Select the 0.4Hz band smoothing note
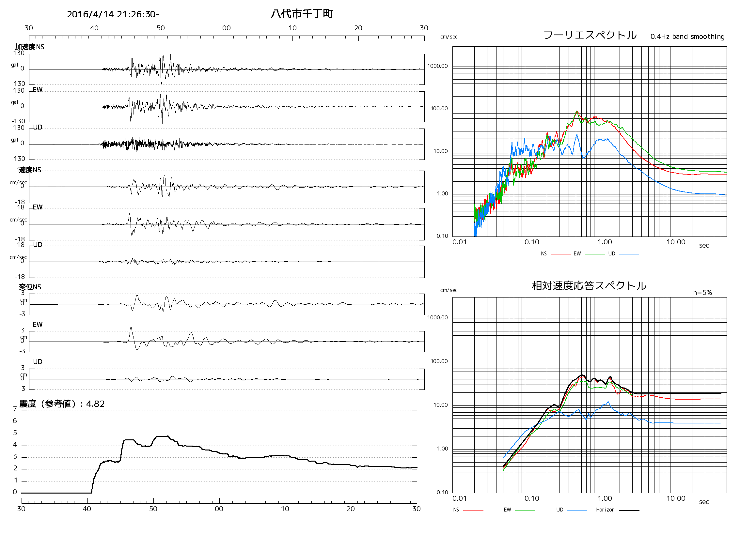Screen dimensions: 756x534 [x=687, y=37]
